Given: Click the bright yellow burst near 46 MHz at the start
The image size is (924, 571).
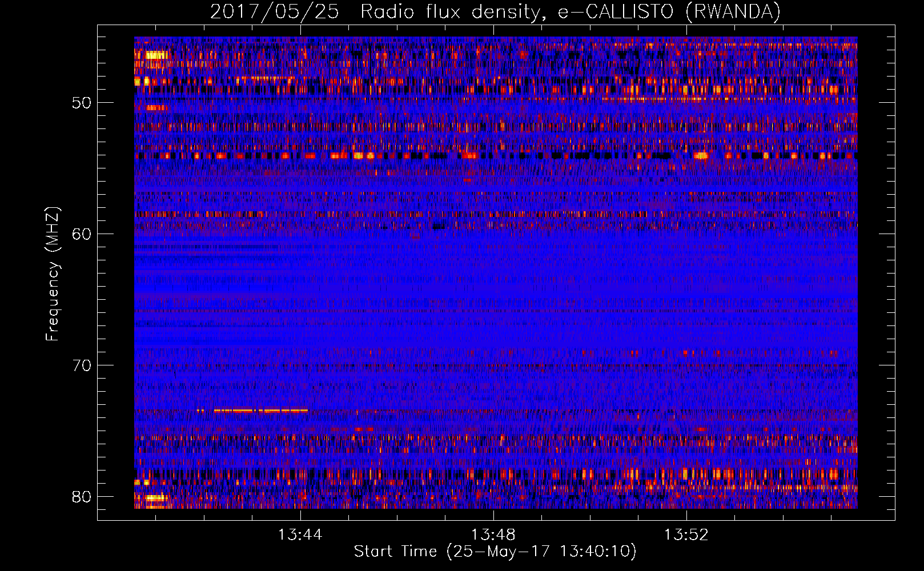Looking at the screenshot, I should pyautogui.click(x=156, y=55).
